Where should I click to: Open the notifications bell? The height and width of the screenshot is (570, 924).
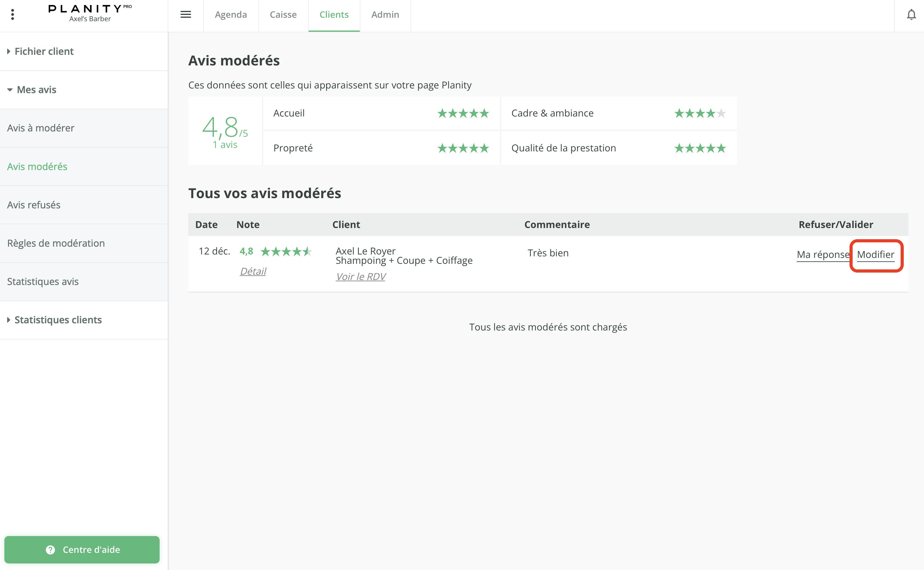tap(911, 15)
